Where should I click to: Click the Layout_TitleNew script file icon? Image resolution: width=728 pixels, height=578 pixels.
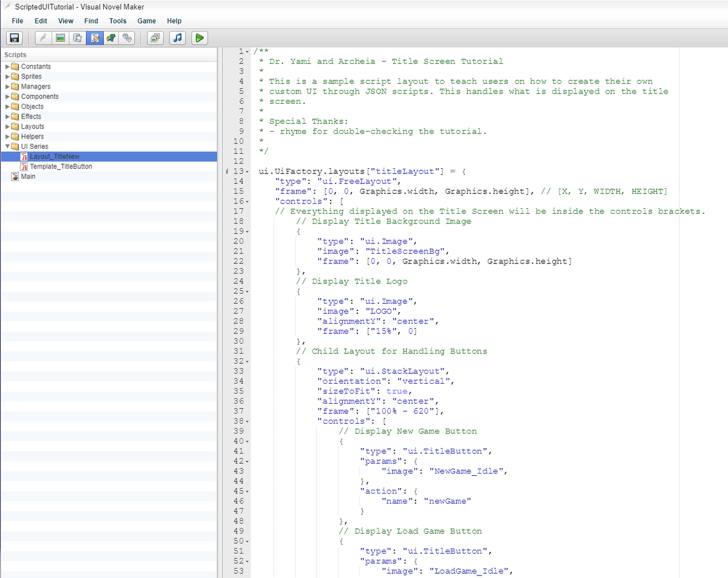point(25,157)
